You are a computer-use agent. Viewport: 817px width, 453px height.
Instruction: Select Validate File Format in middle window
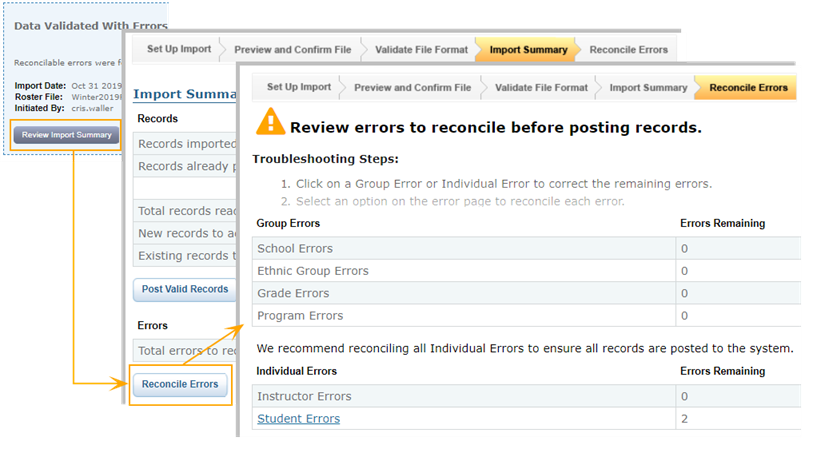point(420,49)
